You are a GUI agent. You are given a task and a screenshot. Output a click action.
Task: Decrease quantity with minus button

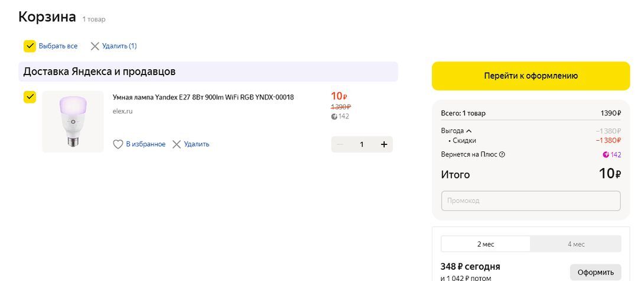pos(340,144)
